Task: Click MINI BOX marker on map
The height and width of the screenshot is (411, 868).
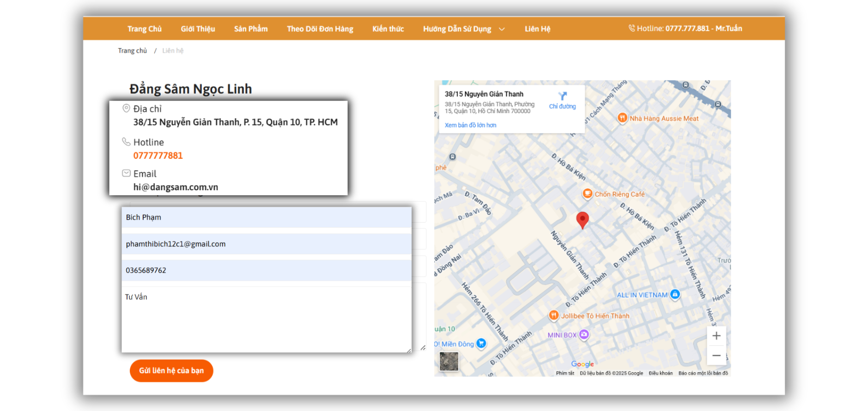Action: (x=584, y=334)
